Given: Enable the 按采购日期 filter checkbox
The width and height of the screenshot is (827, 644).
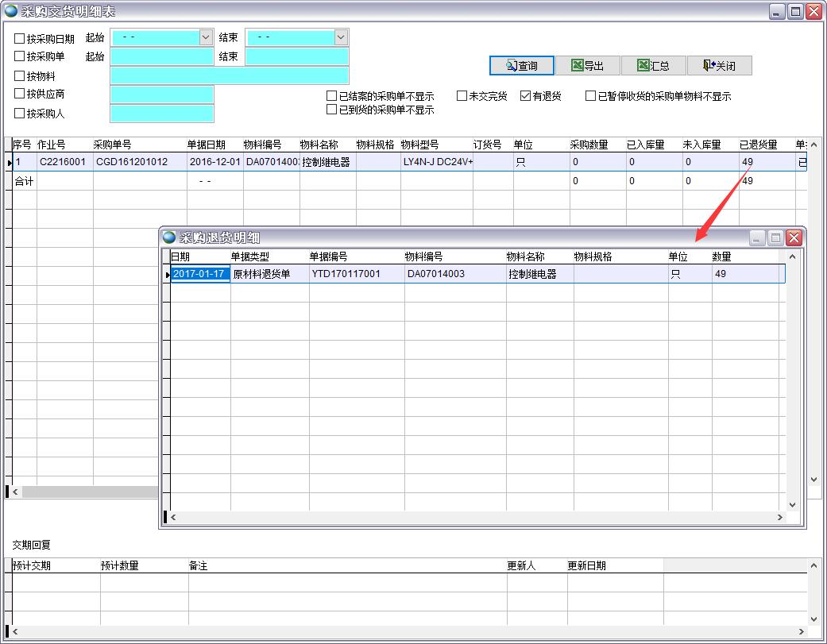Looking at the screenshot, I should tap(20, 38).
